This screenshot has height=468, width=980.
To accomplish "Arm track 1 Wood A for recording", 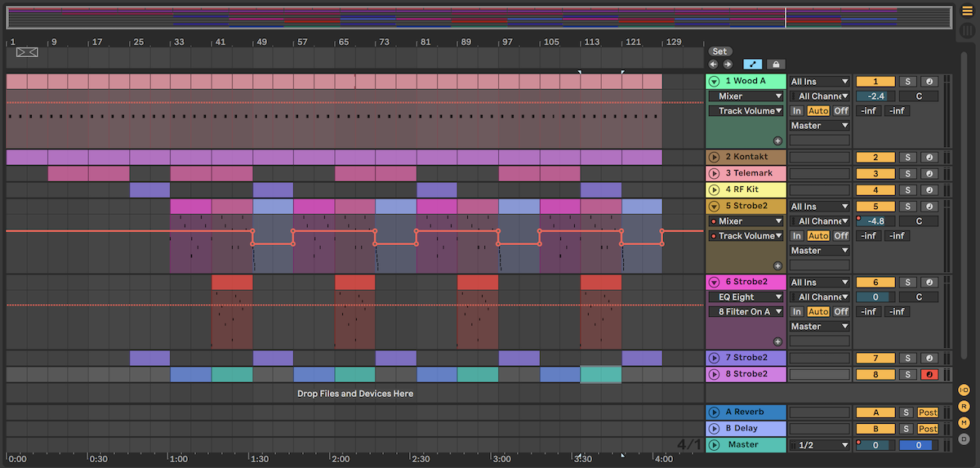I will [x=929, y=82].
